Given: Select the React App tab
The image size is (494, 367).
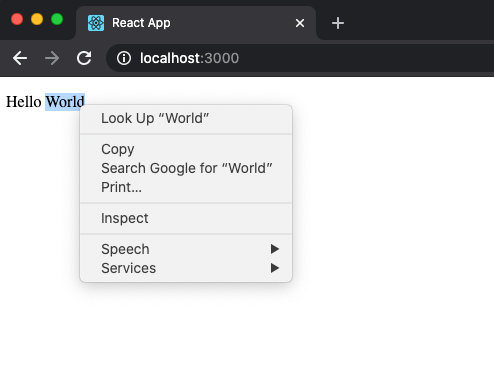Looking at the screenshot, I should tap(196, 23).
